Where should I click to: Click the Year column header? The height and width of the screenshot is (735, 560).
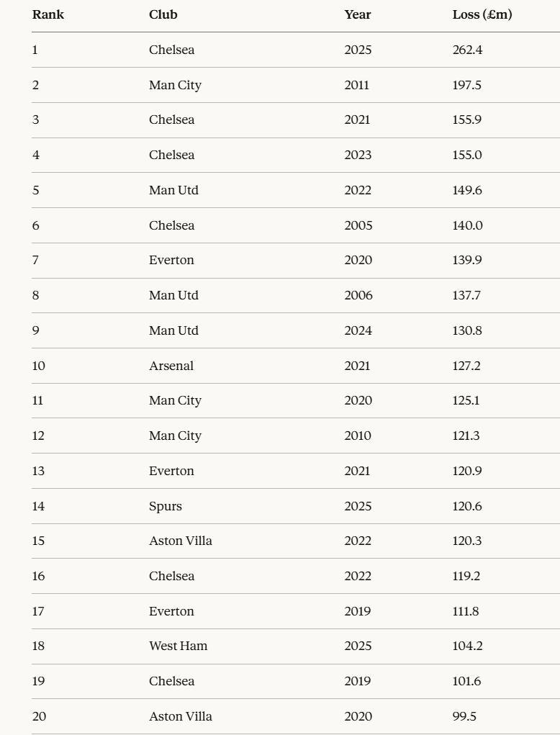[x=358, y=14]
